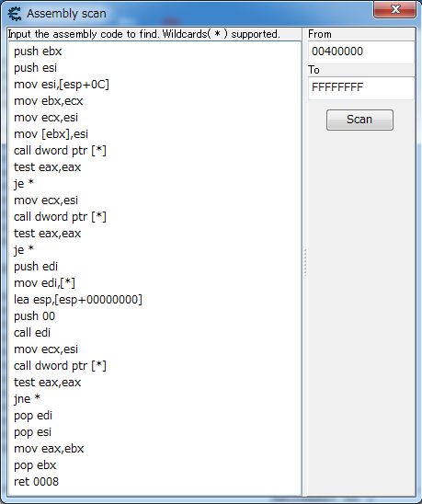
Task: Click the Scan button
Action: [359, 120]
